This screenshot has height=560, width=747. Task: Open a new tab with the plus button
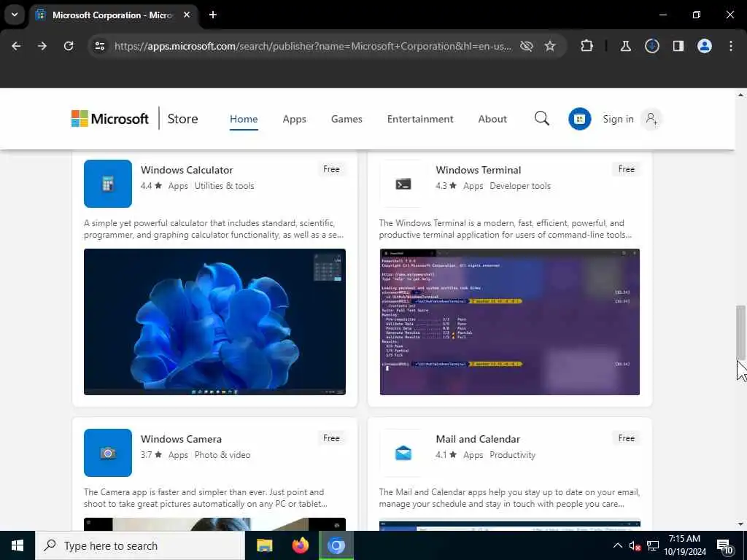(213, 15)
